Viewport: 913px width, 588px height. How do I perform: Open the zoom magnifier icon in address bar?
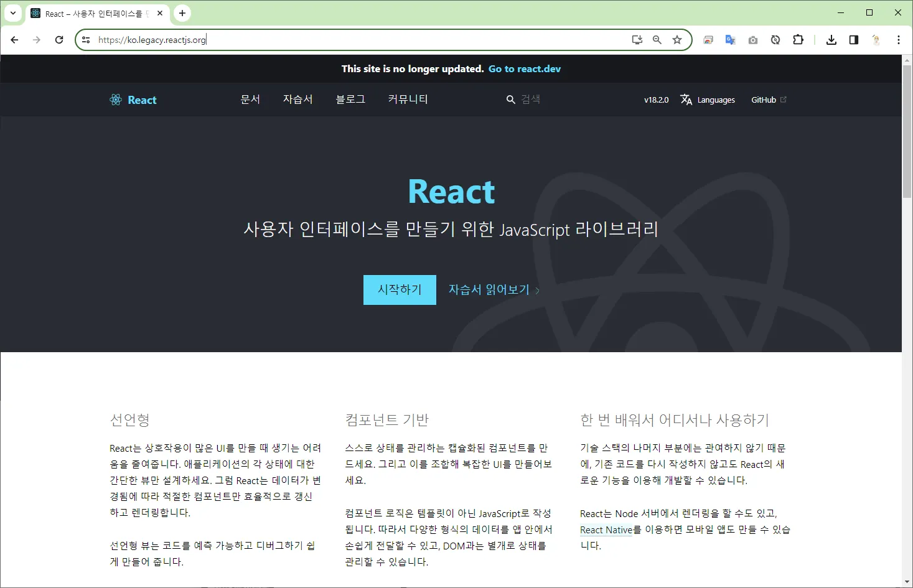coord(657,40)
